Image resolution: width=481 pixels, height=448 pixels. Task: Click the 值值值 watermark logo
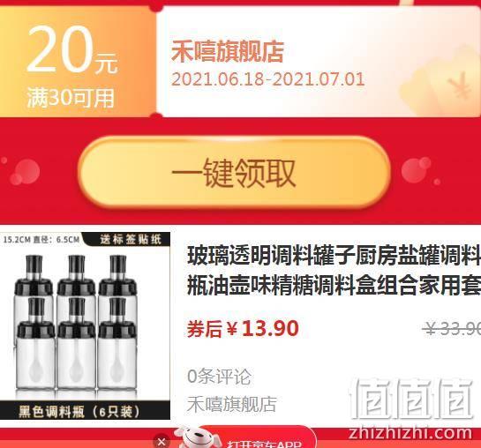pyautogui.click(x=411, y=398)
